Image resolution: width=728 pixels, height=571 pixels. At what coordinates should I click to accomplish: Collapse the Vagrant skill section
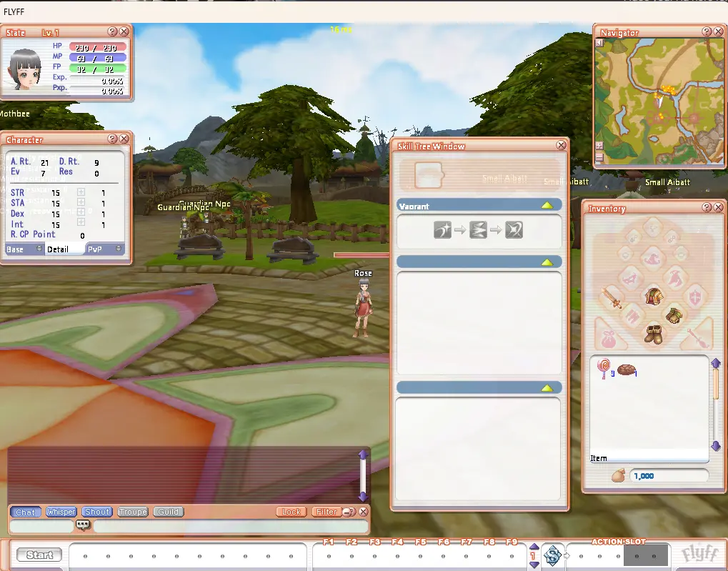tap(547, 205)
